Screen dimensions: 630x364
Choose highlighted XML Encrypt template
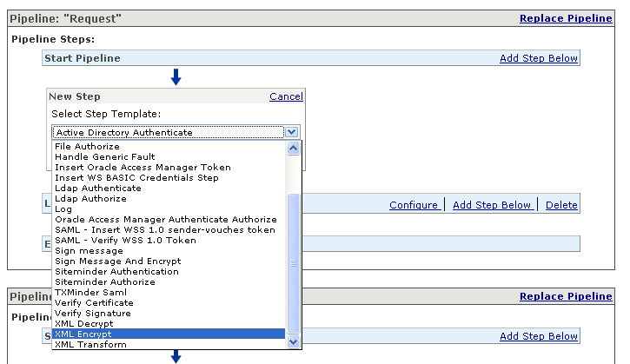tap(169, 334)
